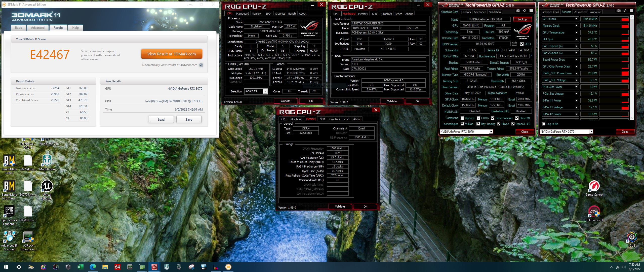Screen dimensions: 644x272
Task: Click the Lookup button in GPU-Z
Action: [x=522, y=19]
